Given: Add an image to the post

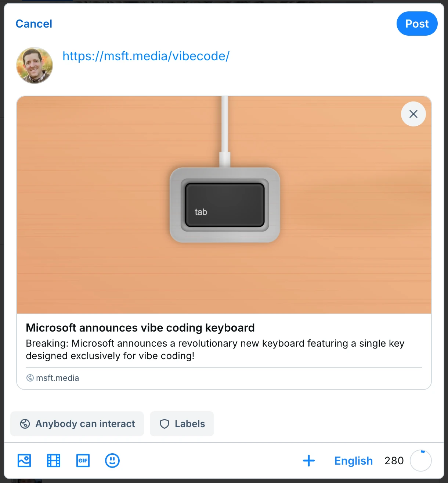Looking at the screenshot, I should pos(24,461).
